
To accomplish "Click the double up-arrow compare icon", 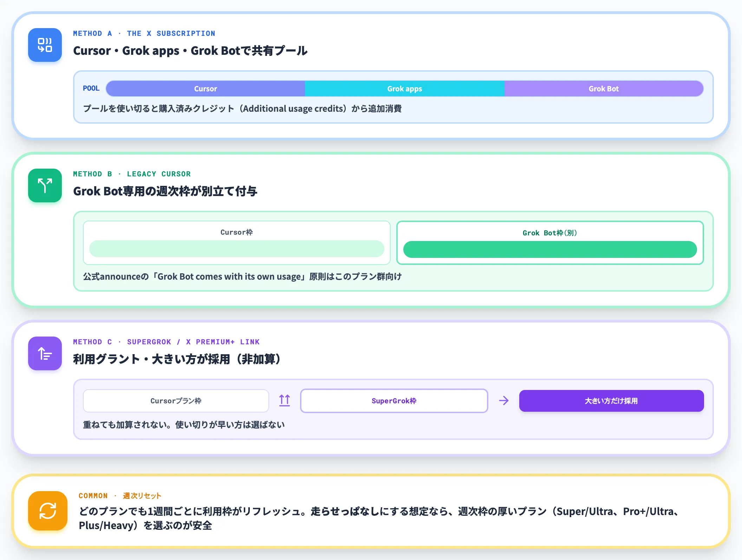I will (285, 401).
